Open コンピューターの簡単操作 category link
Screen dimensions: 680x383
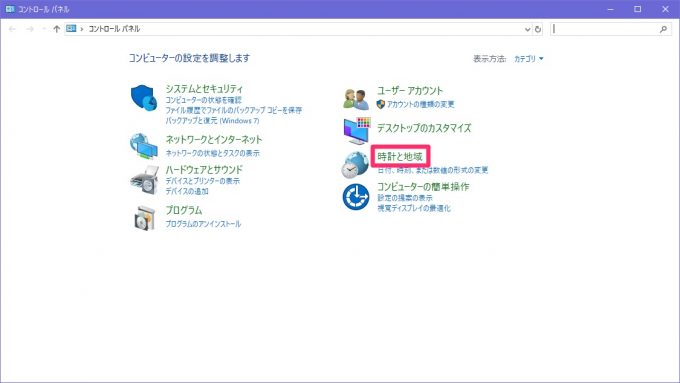tap(423, 187)
